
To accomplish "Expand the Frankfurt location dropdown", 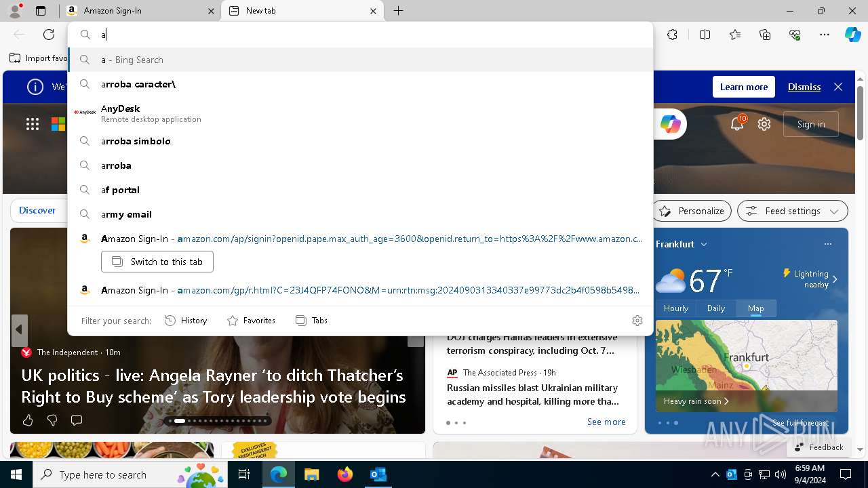I will tap(704, 244).
